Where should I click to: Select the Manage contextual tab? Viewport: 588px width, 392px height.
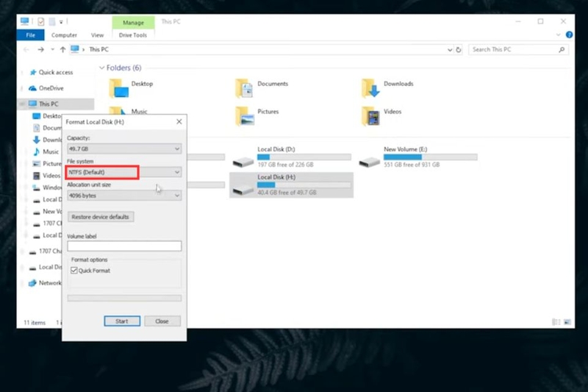(133, 23)
